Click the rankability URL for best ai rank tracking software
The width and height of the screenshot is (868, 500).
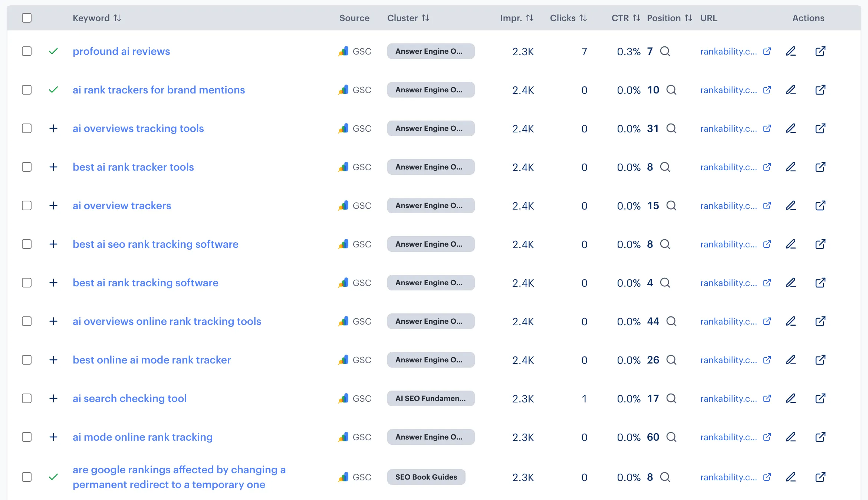click(x=729, y=283)
